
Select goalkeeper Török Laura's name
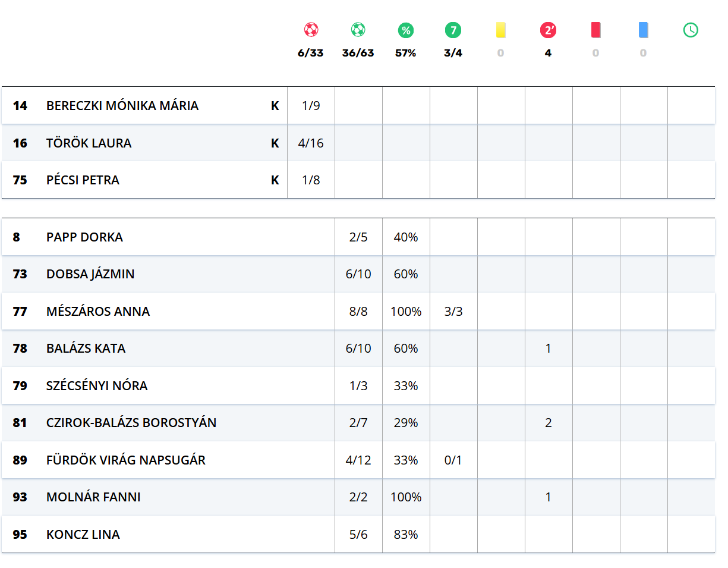click(89, 143)
